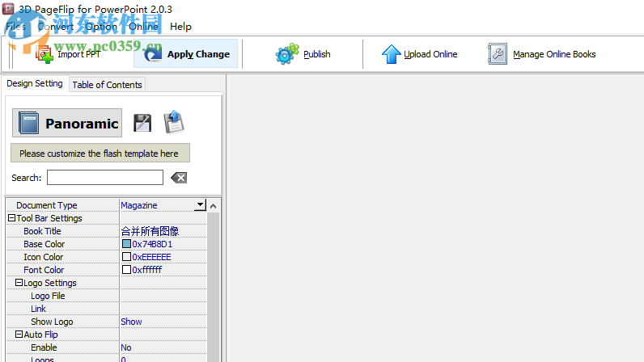This screenshot has width=644, height=362.
Task: Click the Icon Color swatch 0xEEEEEE
Action: (126, 256)
